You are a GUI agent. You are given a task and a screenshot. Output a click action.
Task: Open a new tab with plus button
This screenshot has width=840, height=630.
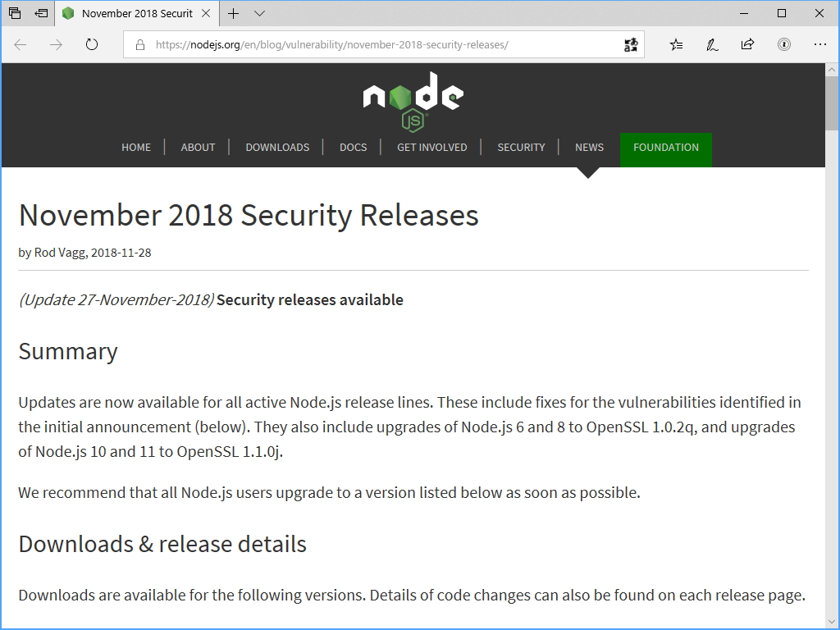(x=234, y=13)
